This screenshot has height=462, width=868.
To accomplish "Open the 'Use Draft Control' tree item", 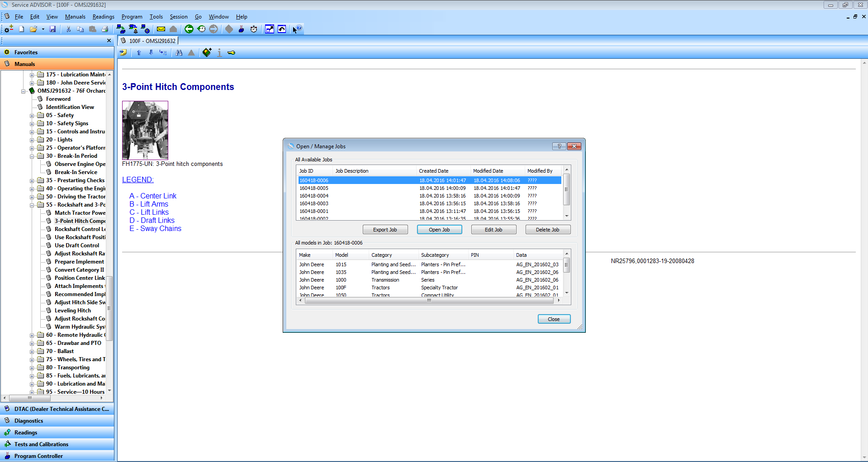I will pos(77,245).
